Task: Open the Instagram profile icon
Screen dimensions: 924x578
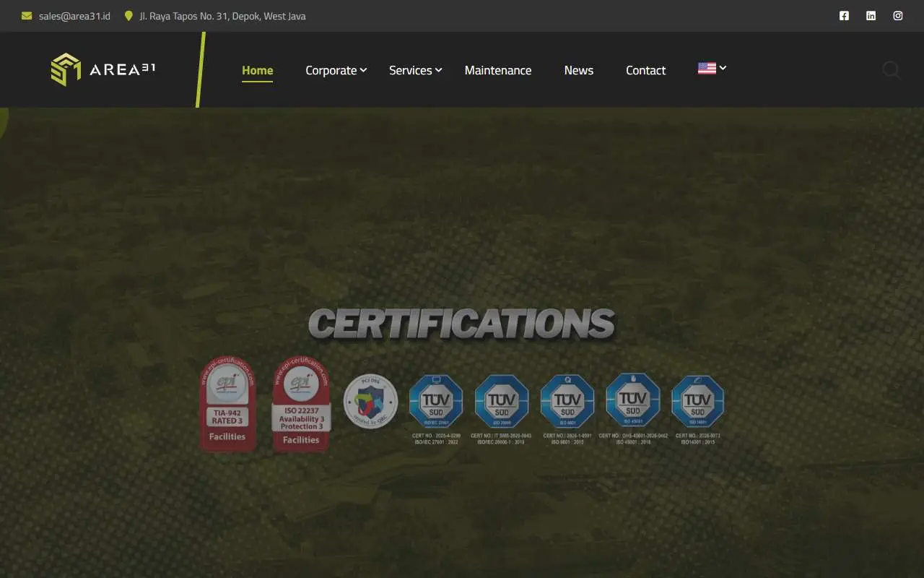Action: [898, 16]
